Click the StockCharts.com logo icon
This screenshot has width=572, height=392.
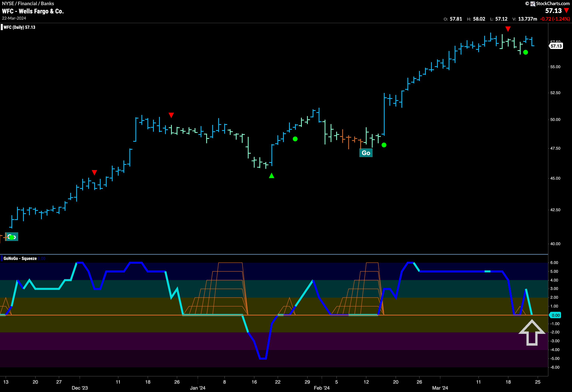(533, 4)
